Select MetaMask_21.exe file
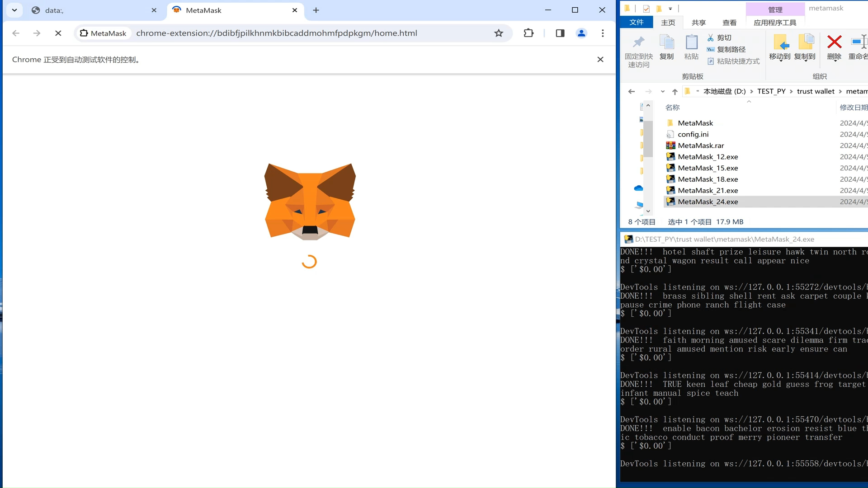The image size is (868, 488). tap(708, 191)
